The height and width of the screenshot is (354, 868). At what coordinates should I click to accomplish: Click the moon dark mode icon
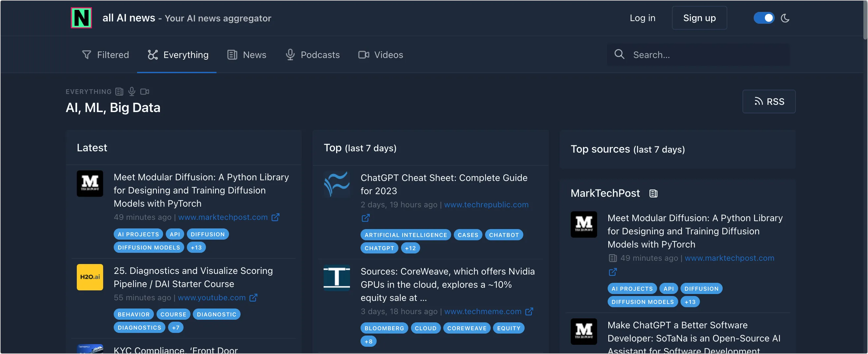(785, 18)
